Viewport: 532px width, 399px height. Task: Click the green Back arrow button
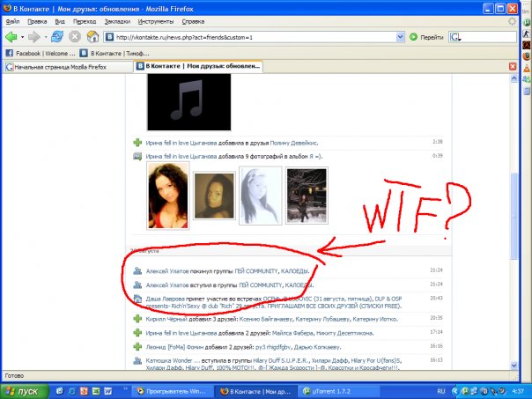12,37
